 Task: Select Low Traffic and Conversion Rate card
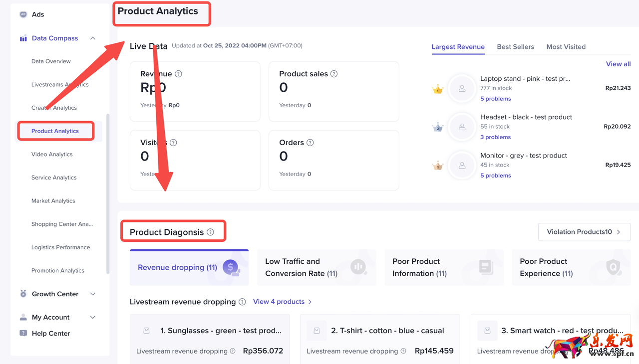316,267
